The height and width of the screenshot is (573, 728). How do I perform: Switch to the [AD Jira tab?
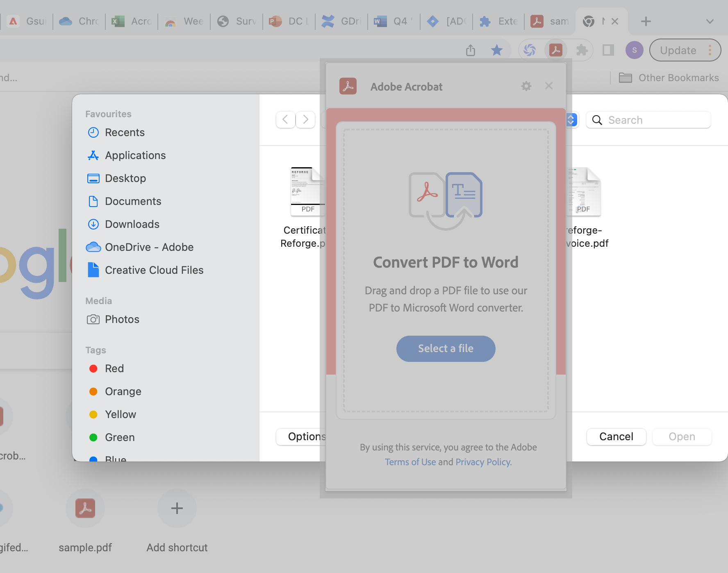point(446,21)
